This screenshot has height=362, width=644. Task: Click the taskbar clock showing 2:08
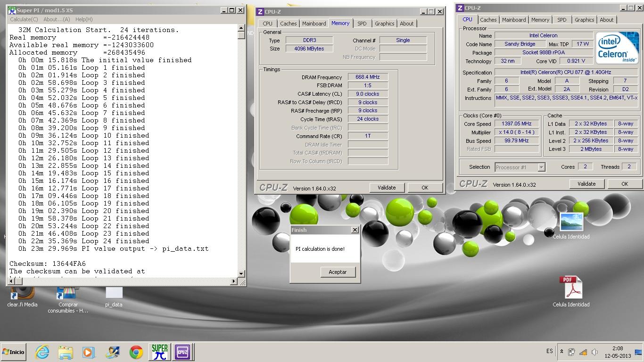618,352
